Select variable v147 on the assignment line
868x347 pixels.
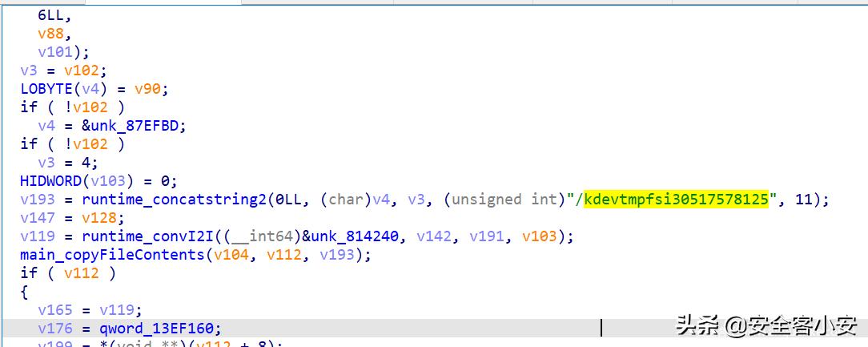[38, 217]
